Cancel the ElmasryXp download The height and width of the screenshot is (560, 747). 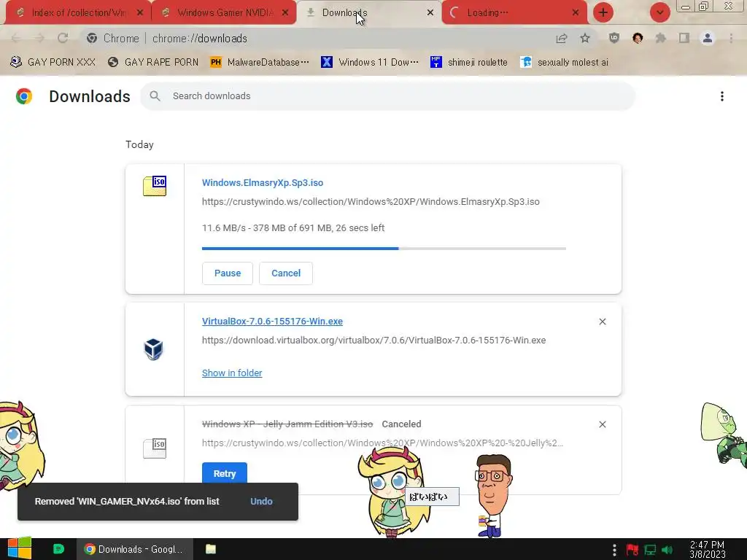pyautogui.click(x=286, y=273)
